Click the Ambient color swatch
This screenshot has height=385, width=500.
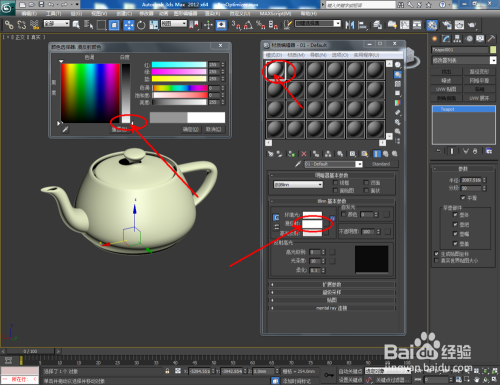[x=312, y=215]
